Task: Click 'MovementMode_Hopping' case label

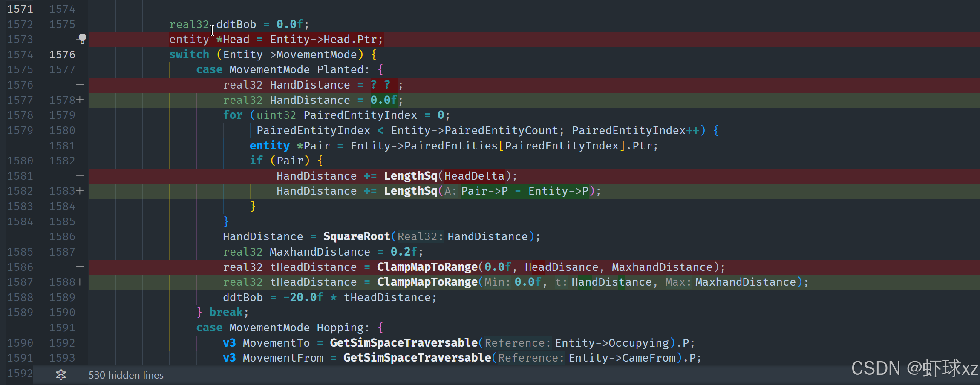Action: [297, 328]
